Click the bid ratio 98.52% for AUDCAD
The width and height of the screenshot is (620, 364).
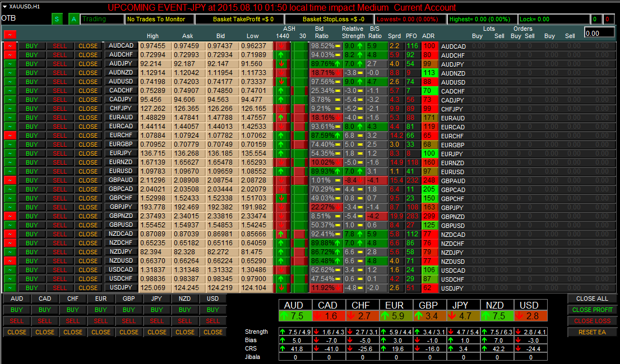click(326, 46)
